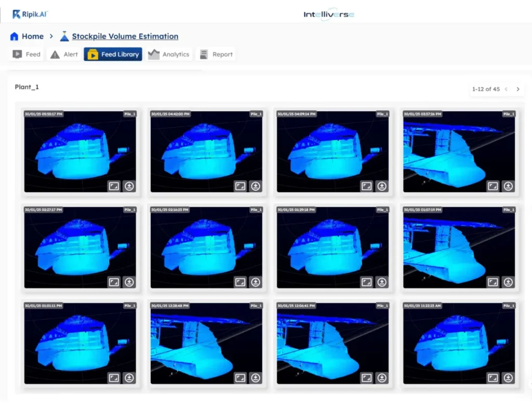532x419 pixels.
Task: Download the 02:16:23 PM scan image
Action: coord(256,282)
